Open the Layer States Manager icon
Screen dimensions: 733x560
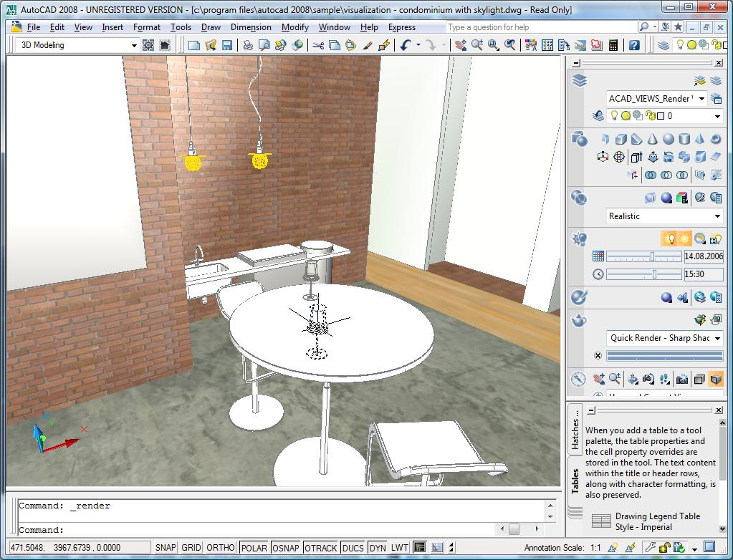coord(716,99)
